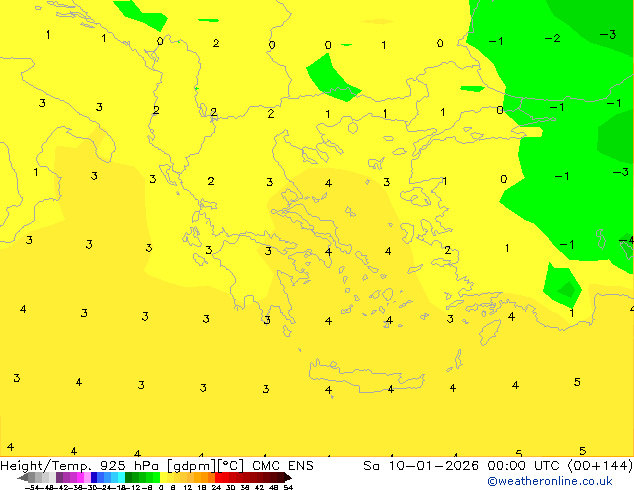Click the "10-01-2026" date text
Viewport: 634px width, 490px height.
[x=433, y=466]
